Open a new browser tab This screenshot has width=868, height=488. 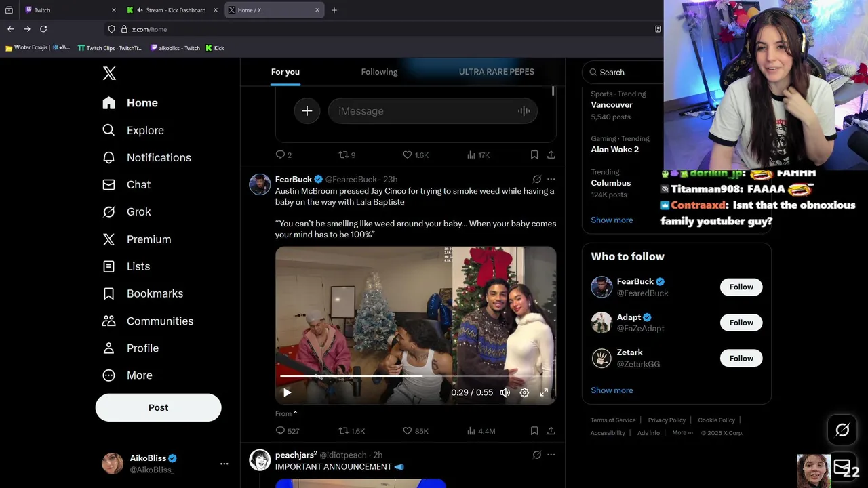tap(334, 10)
